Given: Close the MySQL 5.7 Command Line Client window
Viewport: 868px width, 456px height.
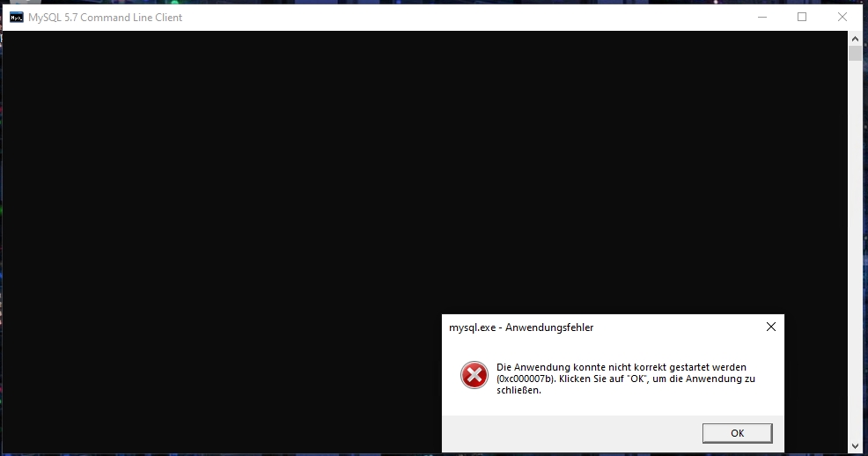Looking at the screenshot, I should pos(842,17).
